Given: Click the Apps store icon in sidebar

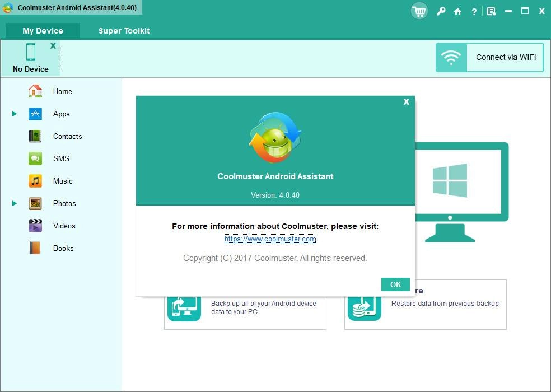Looking at the screenshot, I should 35,114.
